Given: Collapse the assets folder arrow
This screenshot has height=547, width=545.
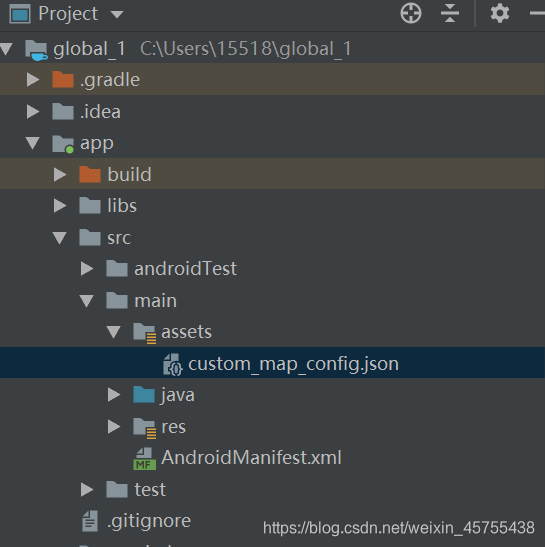Looking at the screenshot, I should coord(114,332).
